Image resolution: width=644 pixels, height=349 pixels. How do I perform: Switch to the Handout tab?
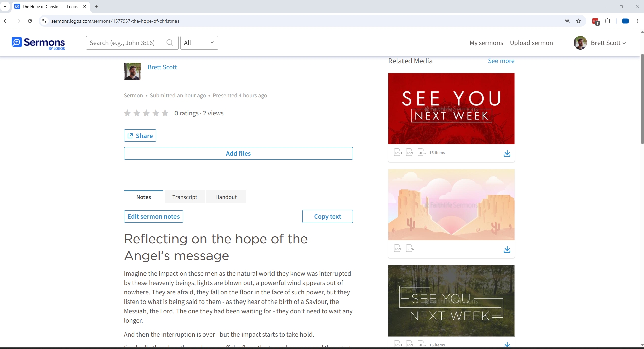(x=226, y=197)
